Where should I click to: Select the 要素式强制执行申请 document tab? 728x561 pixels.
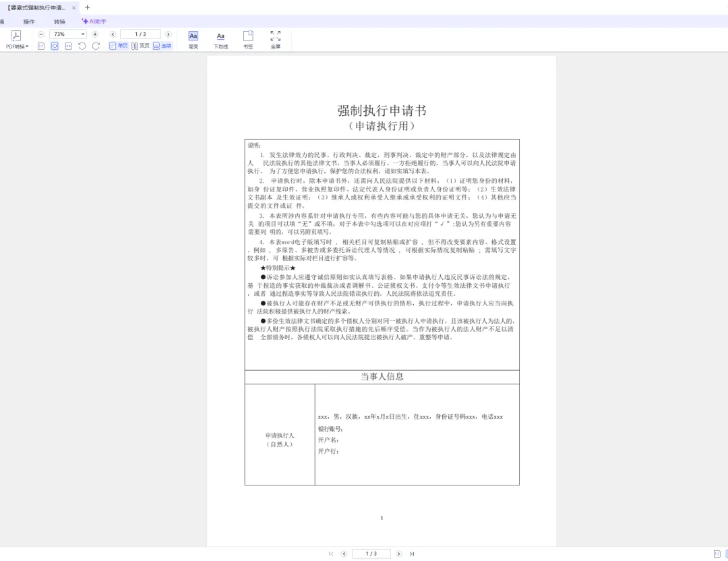(36, 8)
